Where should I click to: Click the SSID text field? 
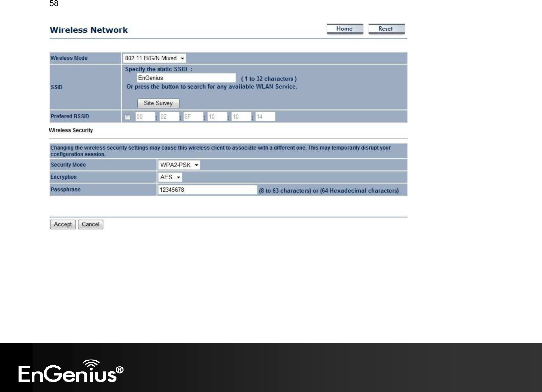coord(186,78)
